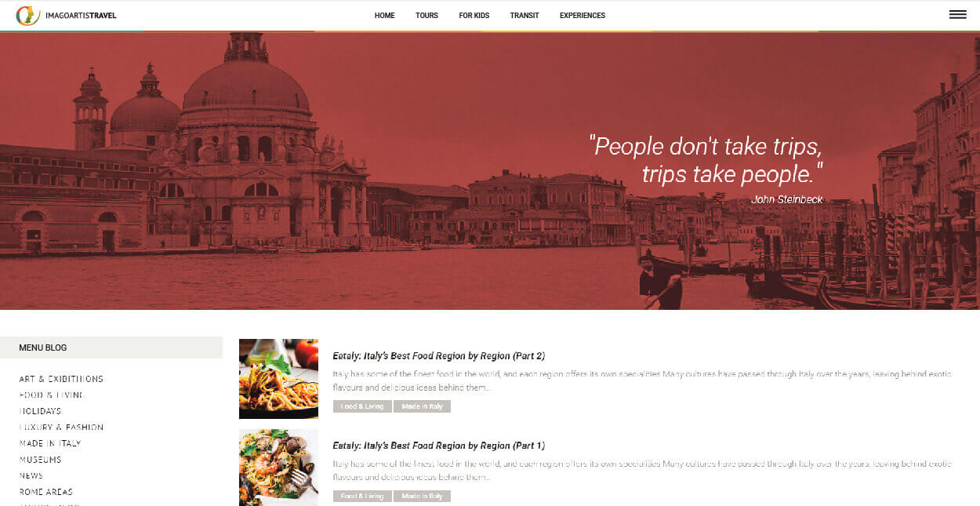Read the Eataly Part 2 article title
The width and height of the screenshot is (980, 506).
[438, 356]
